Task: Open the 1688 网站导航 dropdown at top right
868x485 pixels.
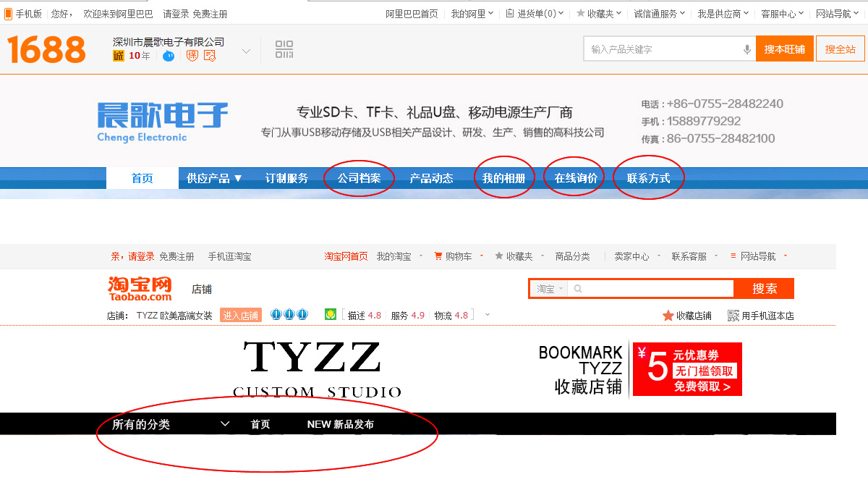Action: (x=838, y=14)
